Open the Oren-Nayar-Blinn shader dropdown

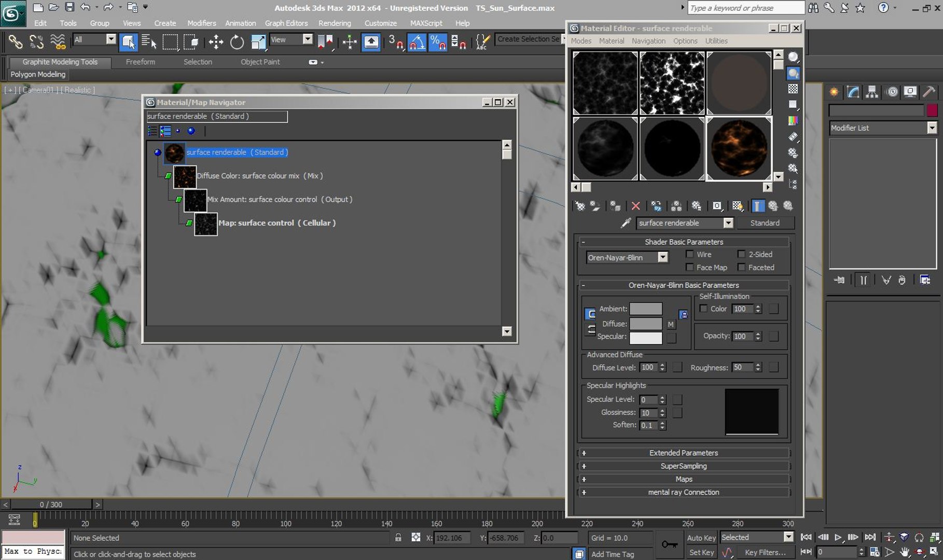click(627, 258)
